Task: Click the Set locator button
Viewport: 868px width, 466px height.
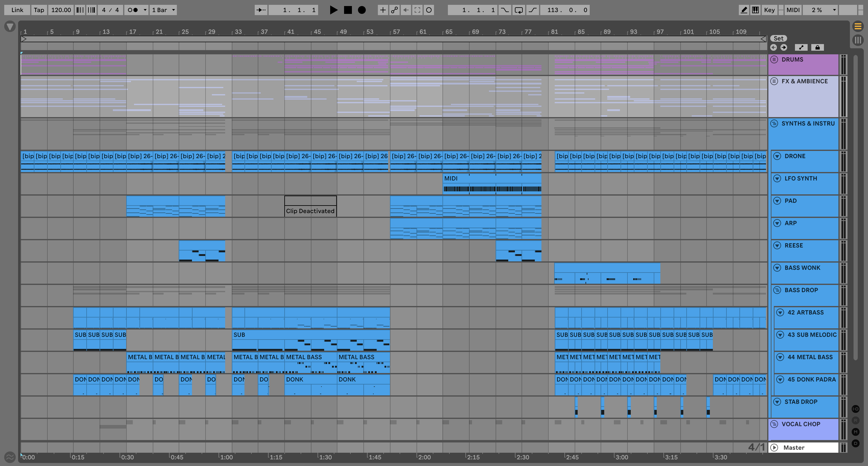Action: (778, 38)
